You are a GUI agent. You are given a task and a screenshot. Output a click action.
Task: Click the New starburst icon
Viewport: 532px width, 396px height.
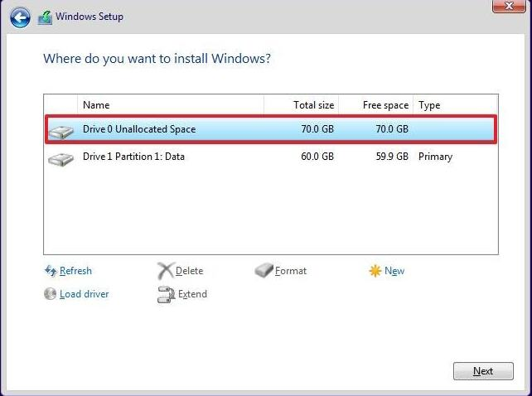[375, 271]
